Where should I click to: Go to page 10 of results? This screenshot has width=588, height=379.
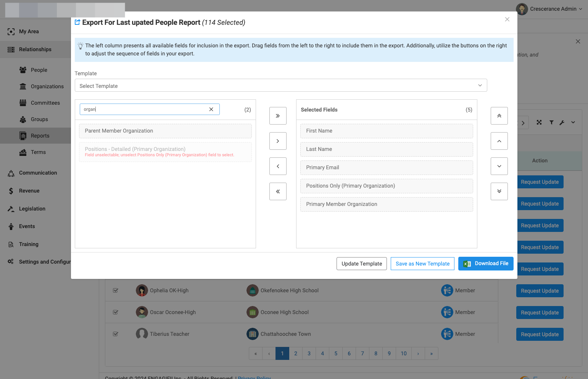tap(404, 353)
